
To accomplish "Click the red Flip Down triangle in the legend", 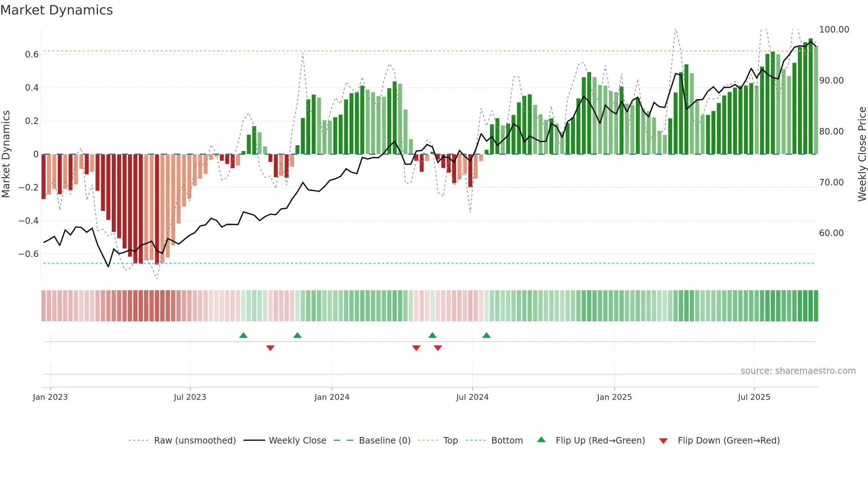I will point(663,441).
